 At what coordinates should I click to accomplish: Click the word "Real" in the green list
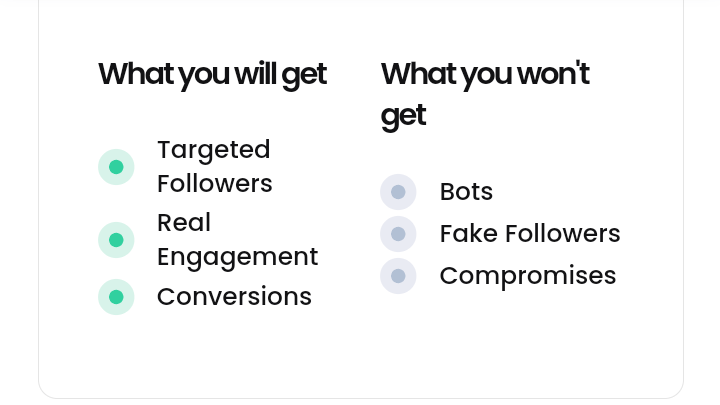pos(184,223)
